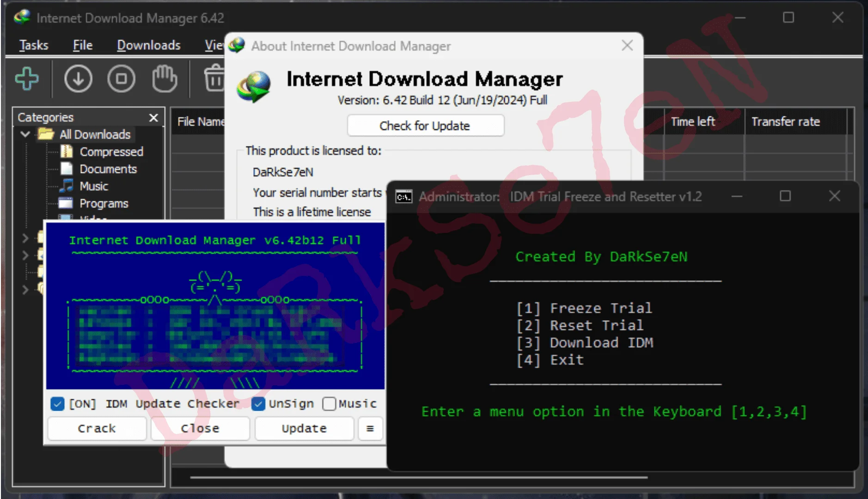The image size is (868, 499).
Task: Click the 'Created By DaRkSe7eN' console text
Action: 601,256
